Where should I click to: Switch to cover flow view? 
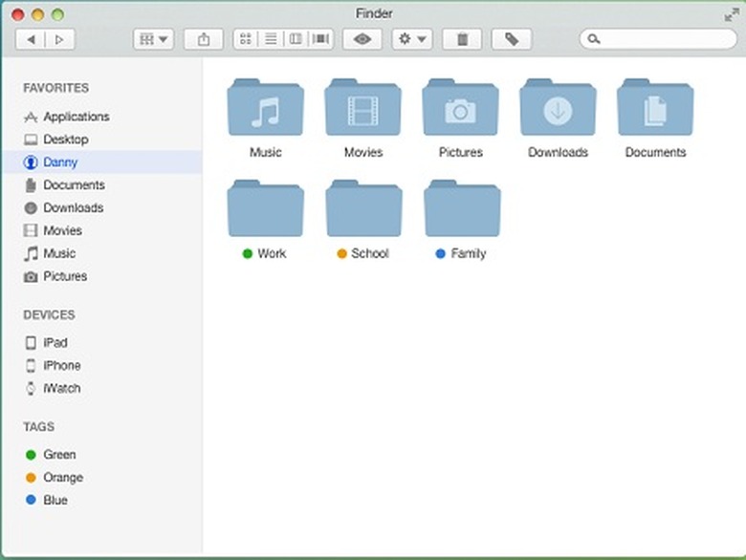321,39
